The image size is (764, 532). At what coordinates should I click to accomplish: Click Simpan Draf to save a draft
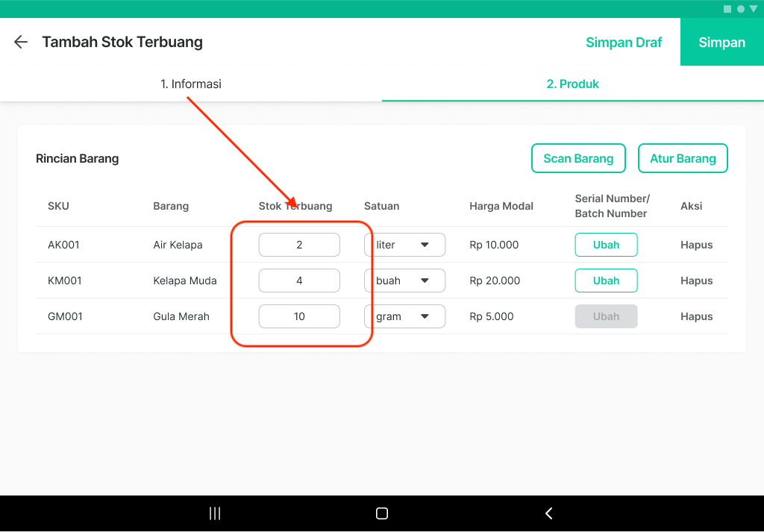624,43
